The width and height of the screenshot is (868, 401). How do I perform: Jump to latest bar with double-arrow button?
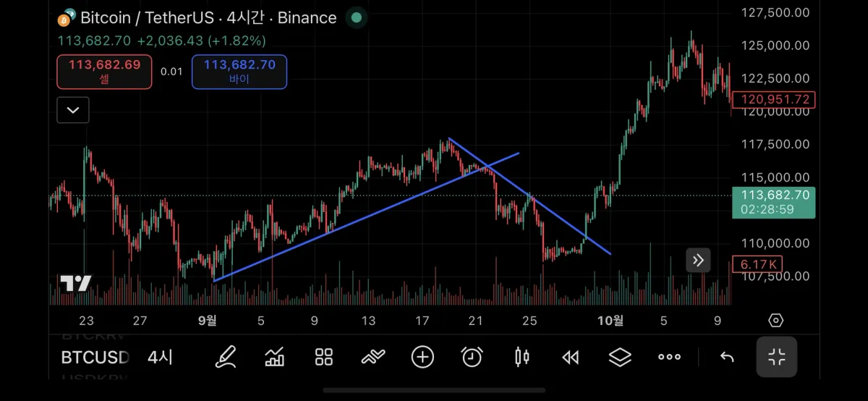click(x=698, y=260)
